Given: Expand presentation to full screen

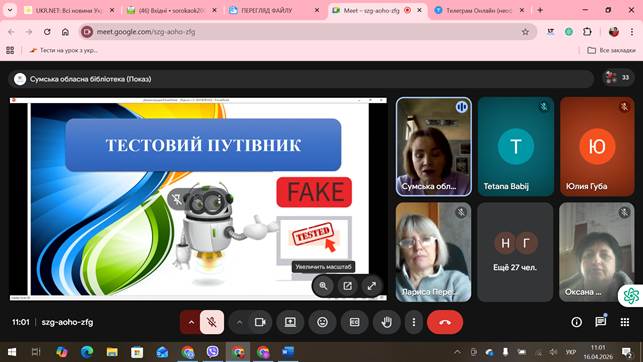Looking at the screenshot, I should (x=372, y=286).
